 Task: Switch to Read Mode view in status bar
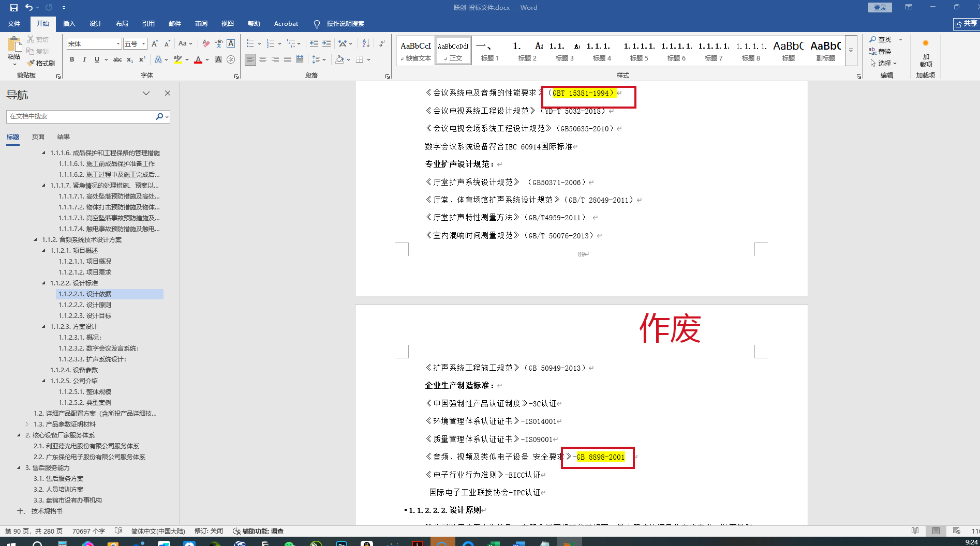[915, 531]
